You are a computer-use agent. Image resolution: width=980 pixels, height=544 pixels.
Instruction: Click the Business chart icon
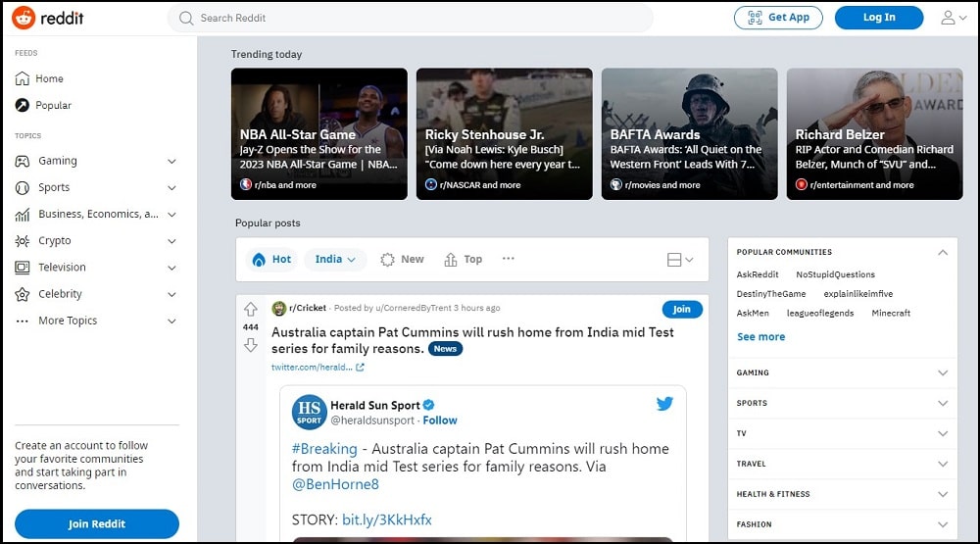click(x=22, y=215)
